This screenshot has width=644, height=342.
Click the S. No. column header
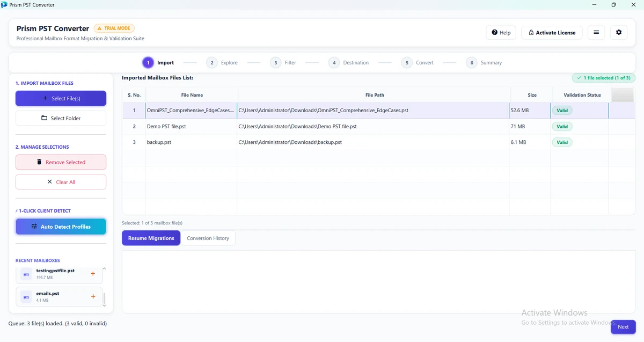click(x=134, y=95)
